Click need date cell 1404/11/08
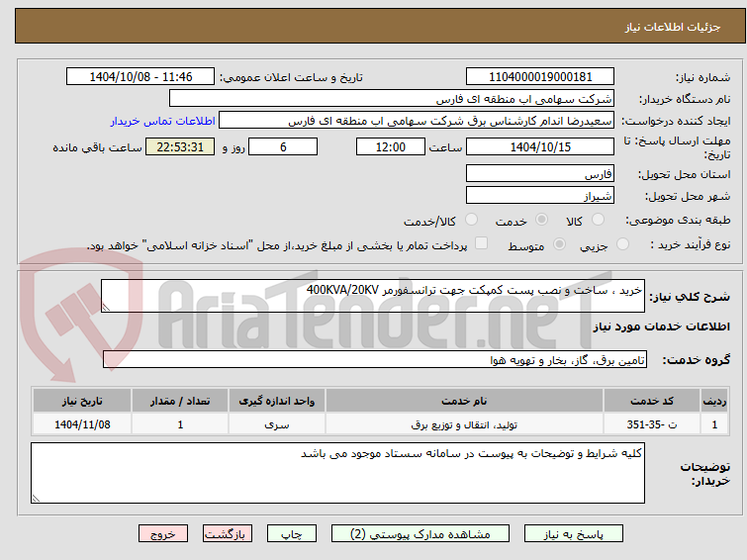This screenshot has width=747, height=560. coord(82,424)
